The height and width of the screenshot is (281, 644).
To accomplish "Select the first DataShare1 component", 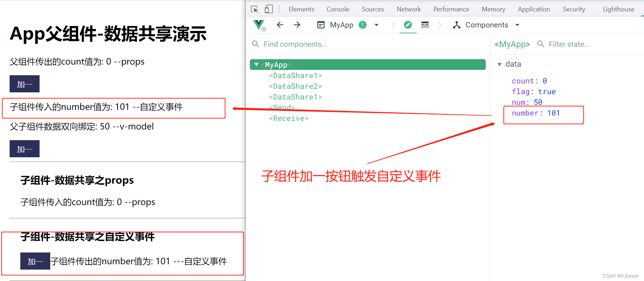I will point(295,76).
